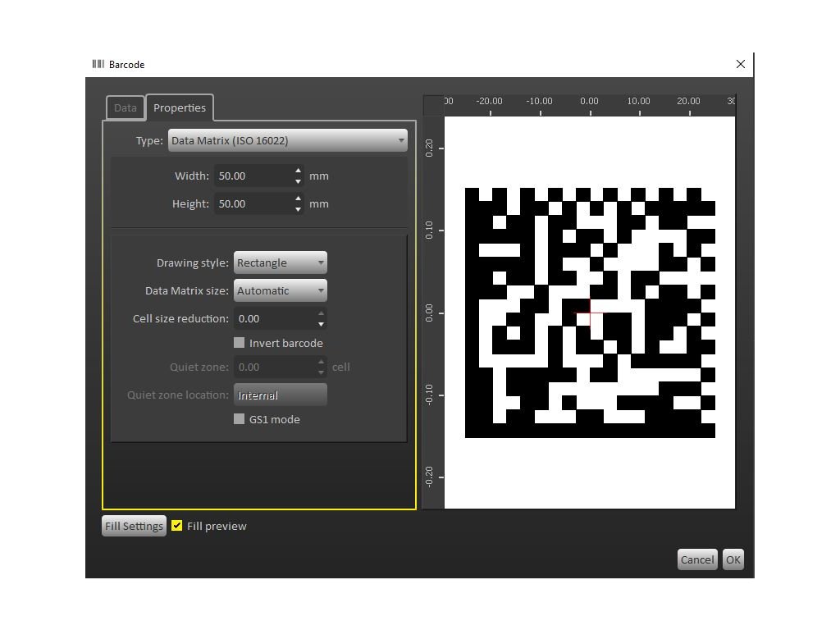Open the barcode Type dropdown
This screenshot has height=630, width=840.
tap(288, 140)
